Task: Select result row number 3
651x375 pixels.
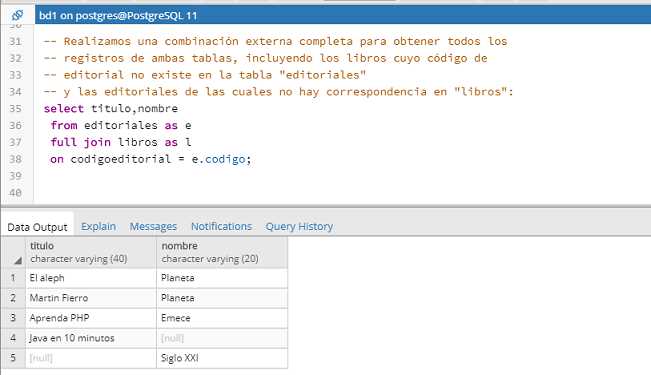Action: (x=13, y=318)
